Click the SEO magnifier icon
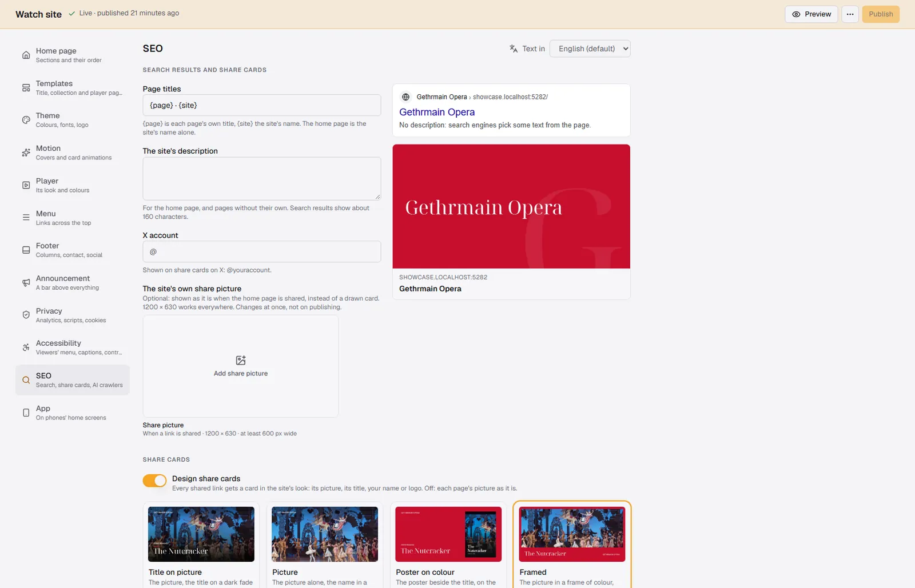915x588 pixels. click(26, 380)
